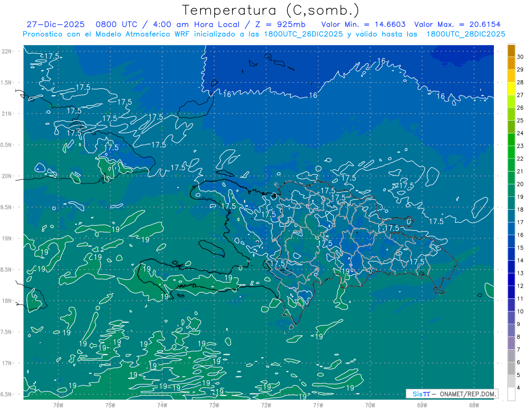Select the '27-Dic-2025' date text
Image resolution: width=532 pixels, height=411 pixels.
click(55, 24)
